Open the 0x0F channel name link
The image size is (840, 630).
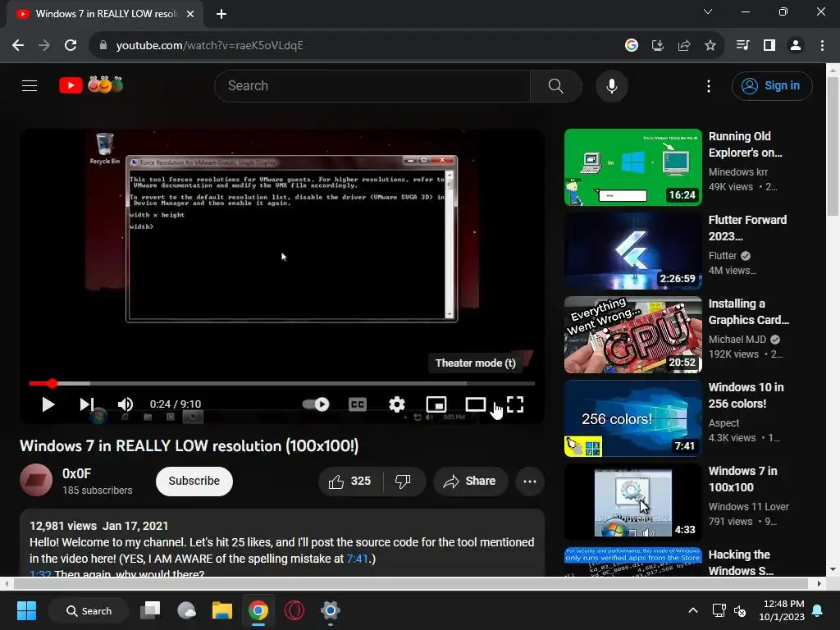(x=76, y=473)
